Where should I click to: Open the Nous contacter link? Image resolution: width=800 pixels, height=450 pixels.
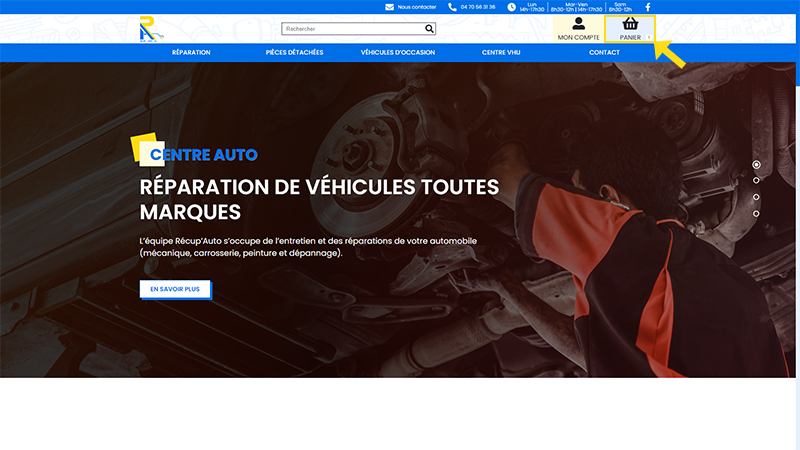click(x=417, y=7)
